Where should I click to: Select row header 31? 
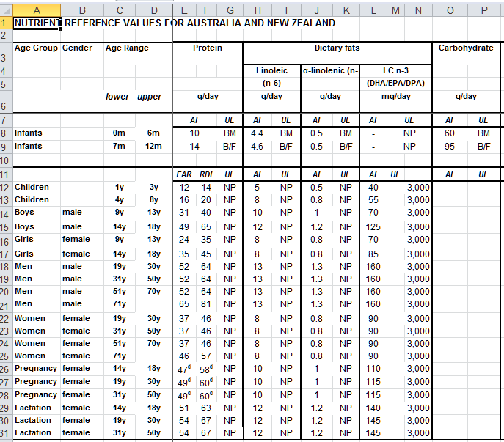(x=6, y=433)
